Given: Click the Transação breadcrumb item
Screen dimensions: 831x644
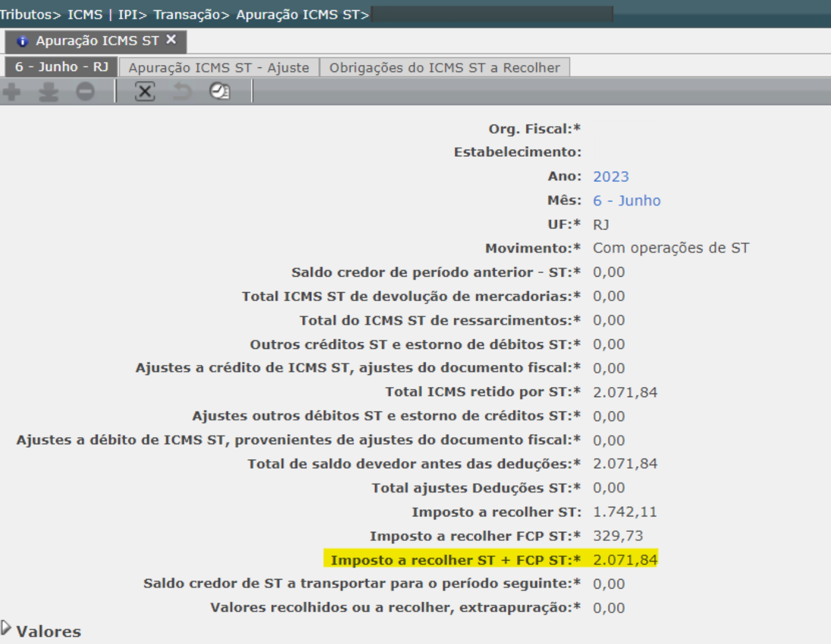Looking at the screenshot, I should pyautogui.click(x=187, y=14).
